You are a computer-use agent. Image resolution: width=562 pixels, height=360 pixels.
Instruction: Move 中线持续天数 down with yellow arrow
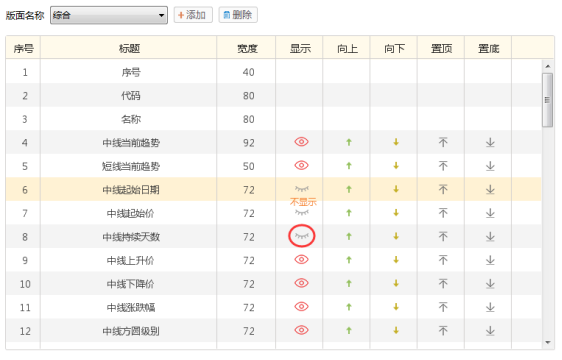tap(396, 236)
